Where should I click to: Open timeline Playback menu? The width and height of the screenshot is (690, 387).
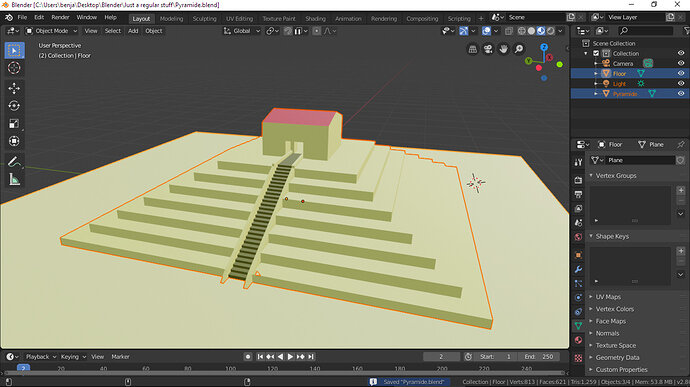pyautogui.click(x=41, y=357)
